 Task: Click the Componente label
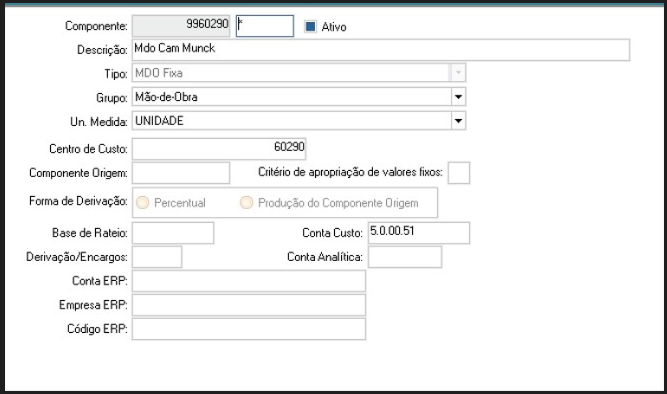pos(96,26)
